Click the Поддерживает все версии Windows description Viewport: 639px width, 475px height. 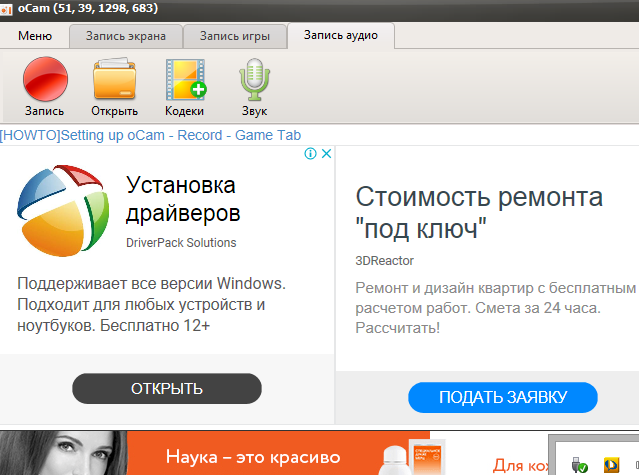tap(151, 304)
